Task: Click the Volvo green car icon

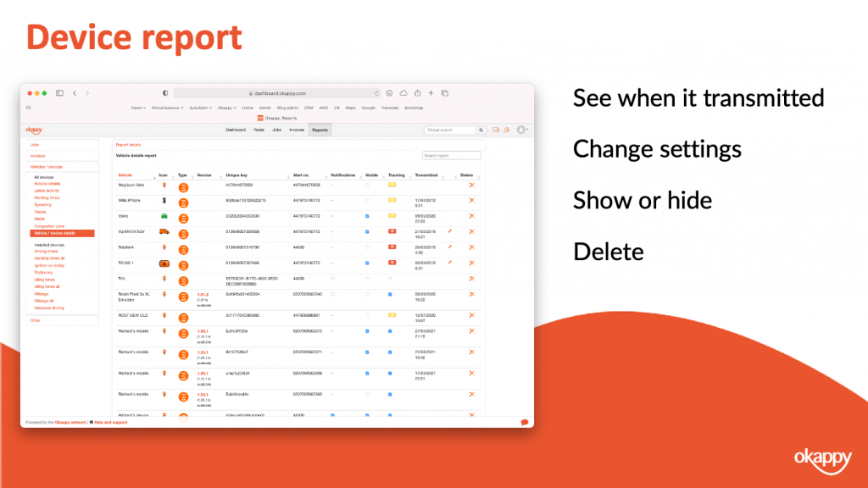Action: click(x=164, y=216)
